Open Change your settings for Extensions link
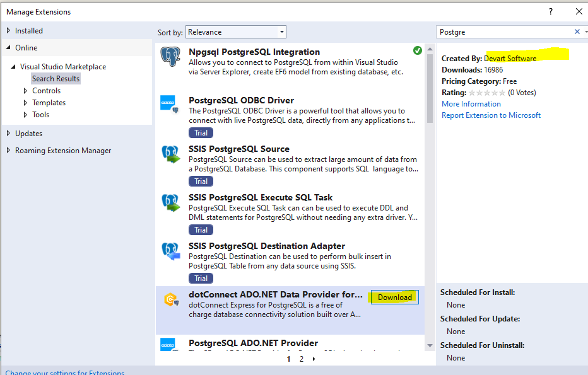 (x=65, y=372)
